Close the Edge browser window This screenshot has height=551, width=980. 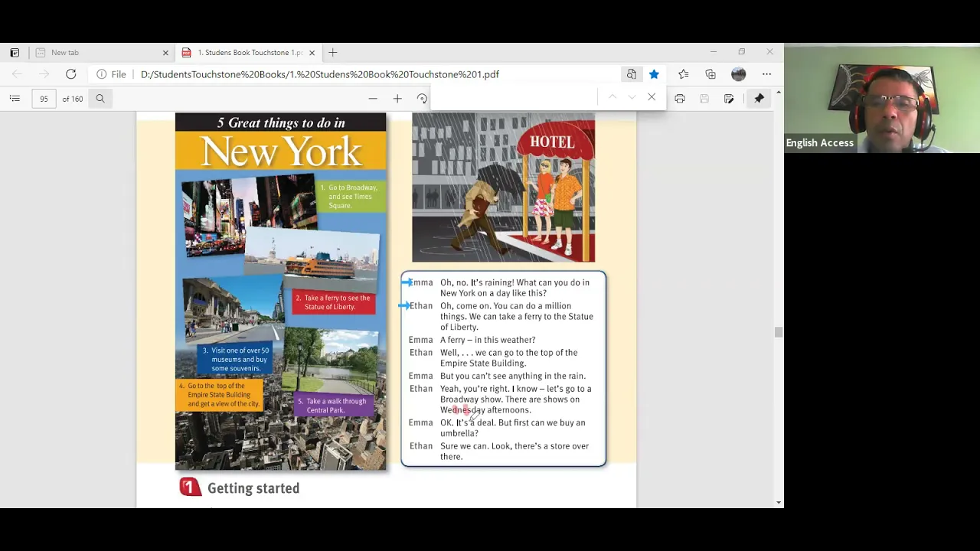click(769, 52)
